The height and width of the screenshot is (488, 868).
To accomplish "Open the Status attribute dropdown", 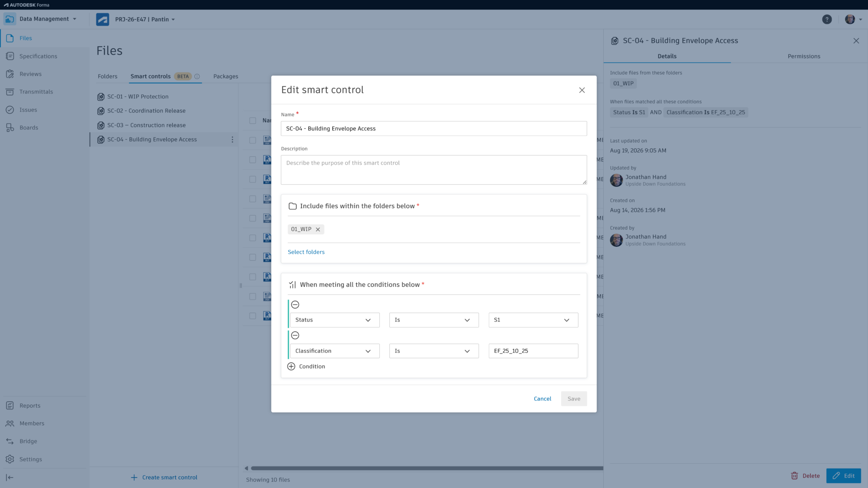I will pos(335,320).
